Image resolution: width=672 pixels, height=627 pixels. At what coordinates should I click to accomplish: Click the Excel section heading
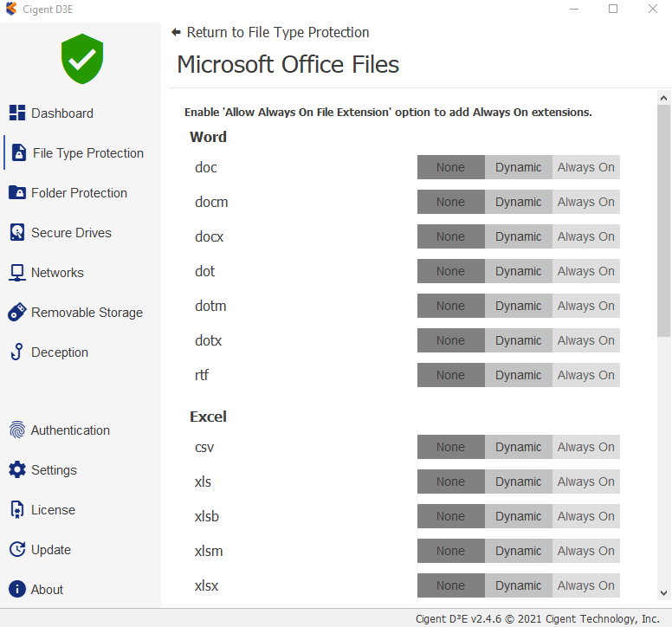point(209,417)
